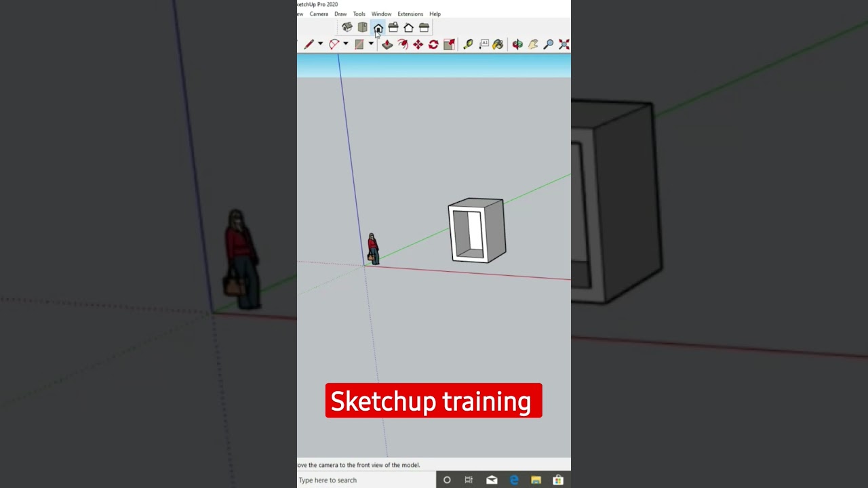This screenshot has height=488, width=868.
Task: Open the Extensions menu
Action: pyautogui.click(x=410, y=14)
